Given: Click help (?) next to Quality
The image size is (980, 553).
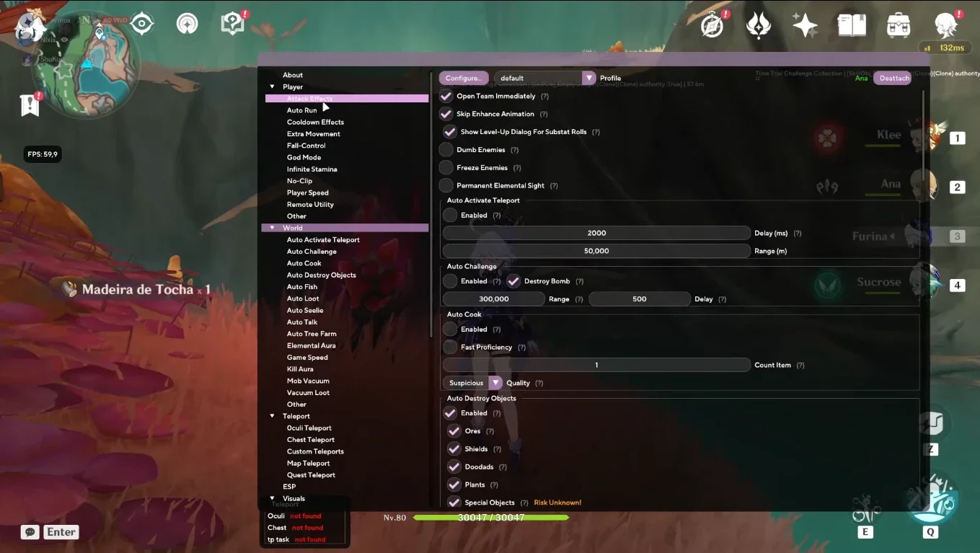Looking at the screenshot, I should (x=539, y=383).
